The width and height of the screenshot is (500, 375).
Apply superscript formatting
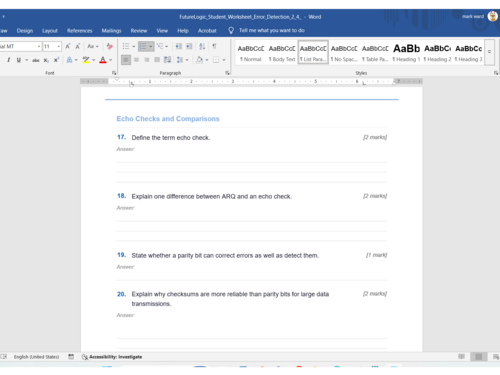[56, 60]
